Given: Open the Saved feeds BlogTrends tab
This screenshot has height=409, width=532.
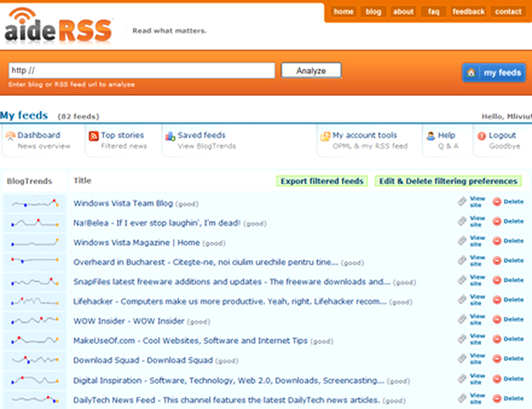Looking at the screenshot, I should [201, 141].
